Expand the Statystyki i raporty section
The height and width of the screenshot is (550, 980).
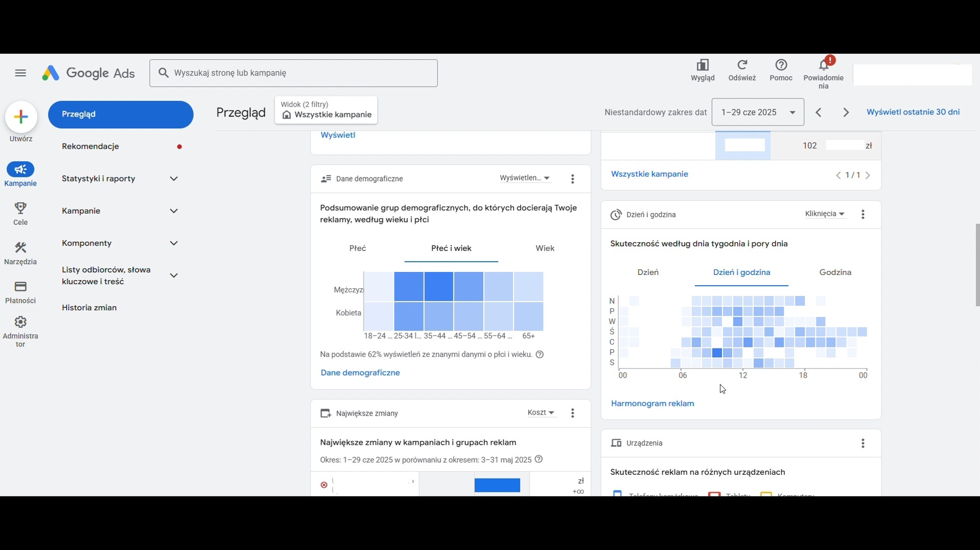click(x=174, y=179)
